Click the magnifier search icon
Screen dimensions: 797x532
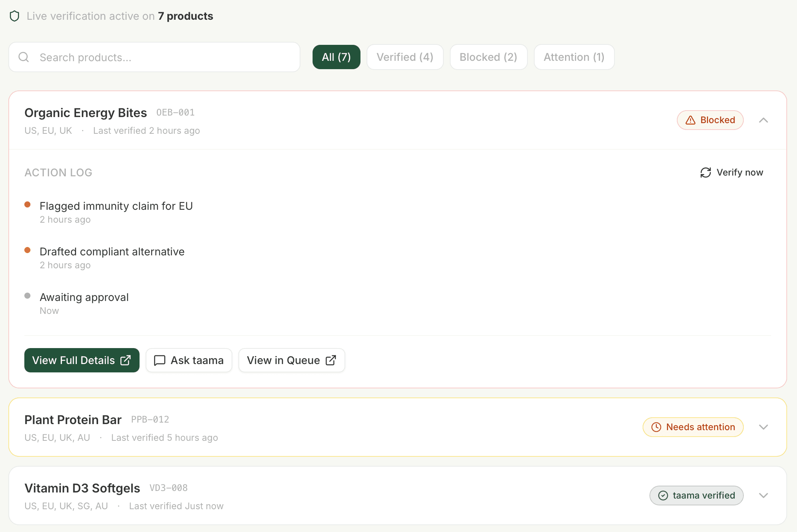[x=24, y=57]
